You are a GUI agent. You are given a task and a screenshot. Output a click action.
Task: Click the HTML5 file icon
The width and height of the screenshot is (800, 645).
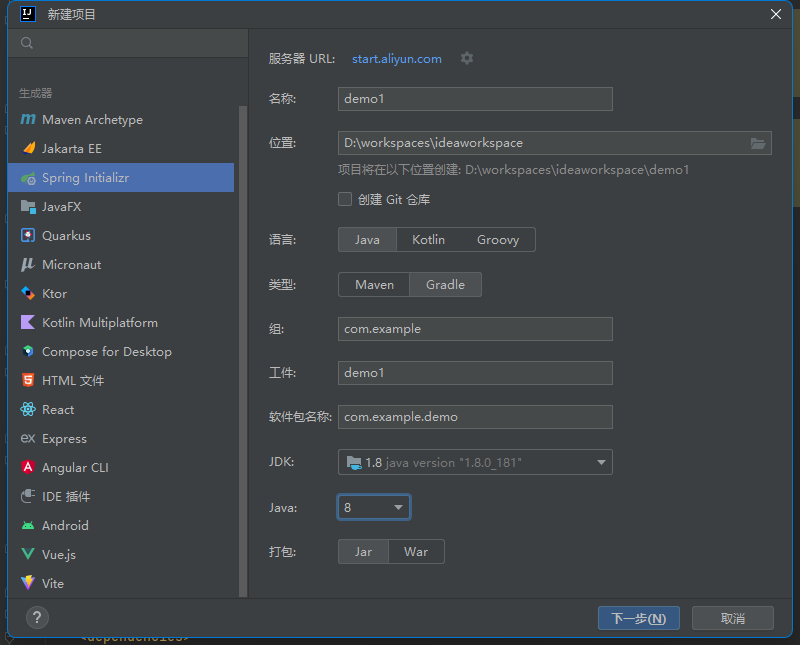click(x=28, y=381)
